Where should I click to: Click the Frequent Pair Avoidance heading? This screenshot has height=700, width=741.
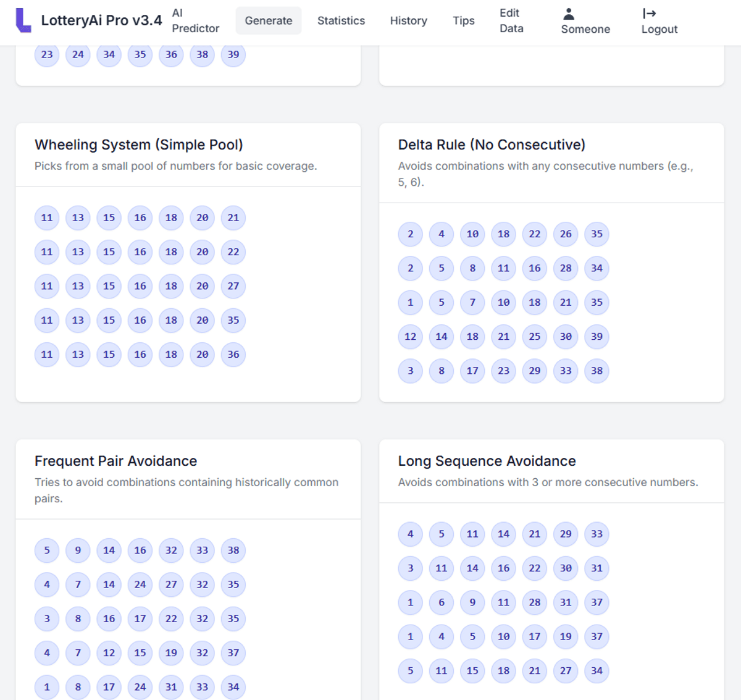pos(115,461)
